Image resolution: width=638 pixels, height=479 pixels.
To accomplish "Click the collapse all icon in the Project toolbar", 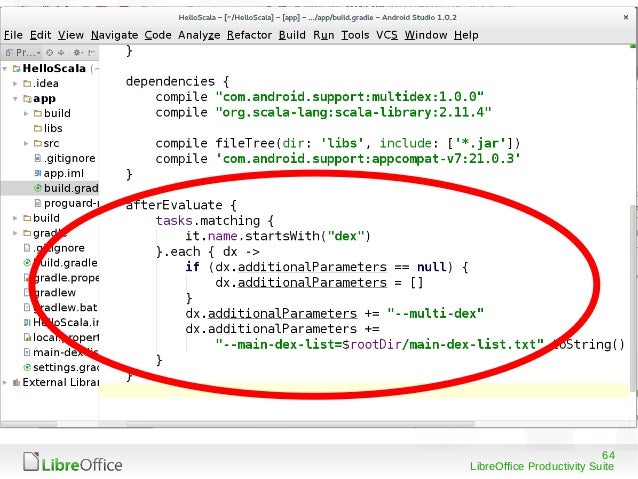I will point(61,52).
